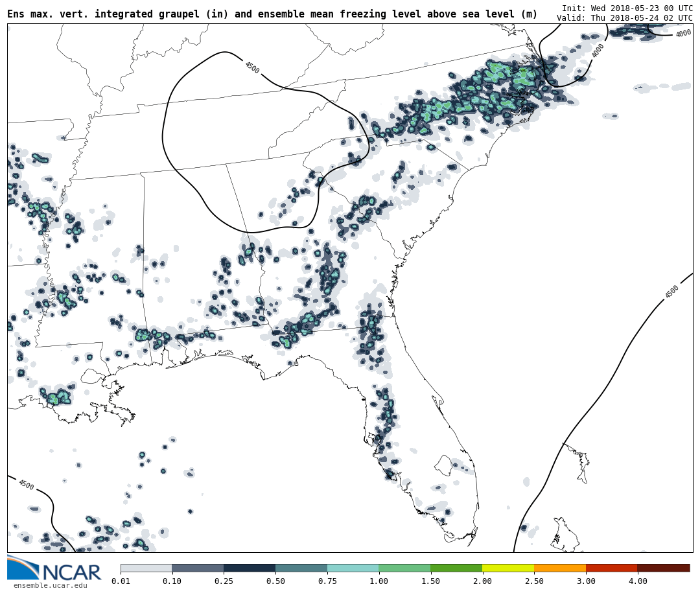Screen dimensions: 700x593
Task: Pick the dark green 1.50–2.00 colorbar segment
Action: tap(456, 568)
